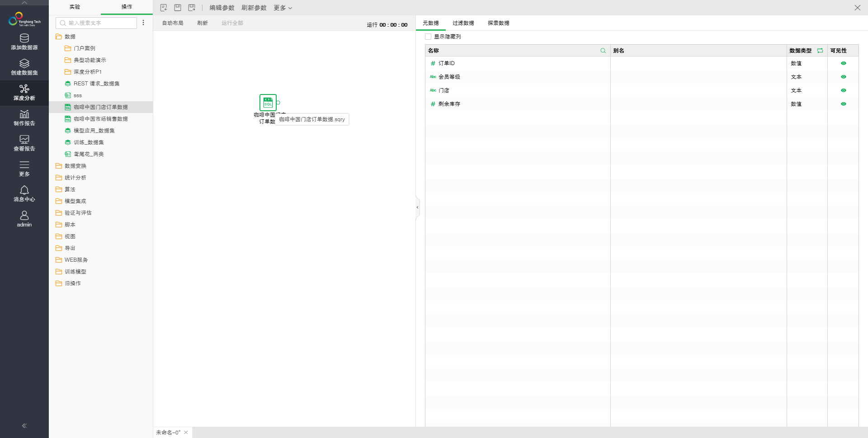The width and height of the screenshot is (868, 438).
Task: Expand the 验证与评估 folder
Action: click(x=59, y=213)
